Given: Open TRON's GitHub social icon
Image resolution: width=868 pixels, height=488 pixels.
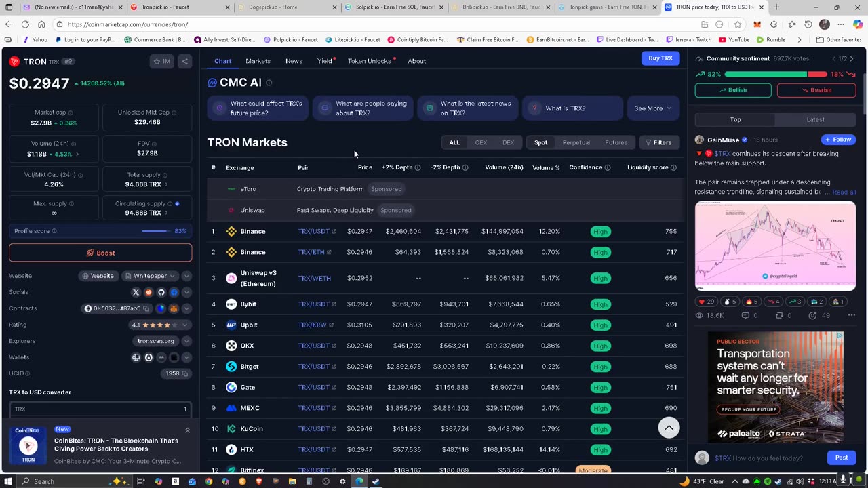Looking at the screenshot, I should point(161,292).
